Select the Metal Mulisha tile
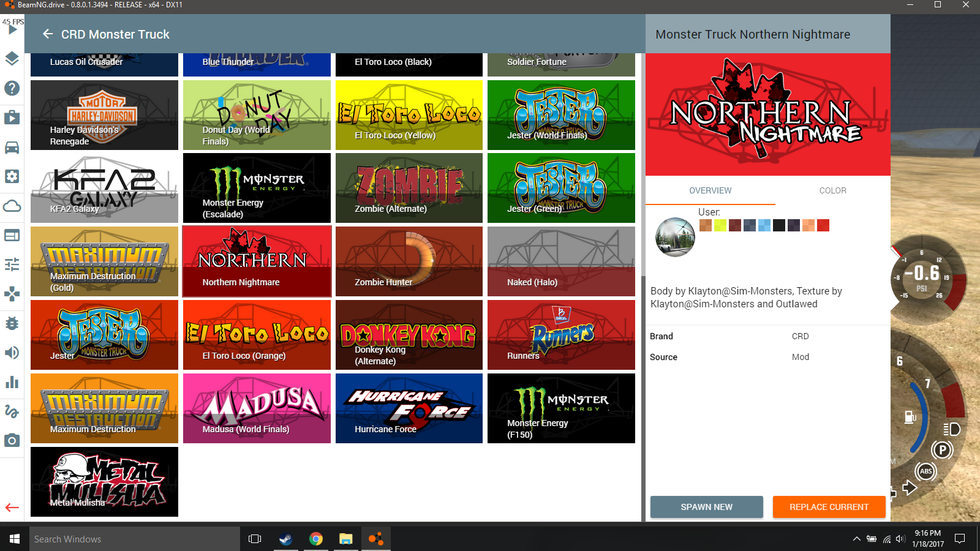980x551 pixels. point(104,482)
